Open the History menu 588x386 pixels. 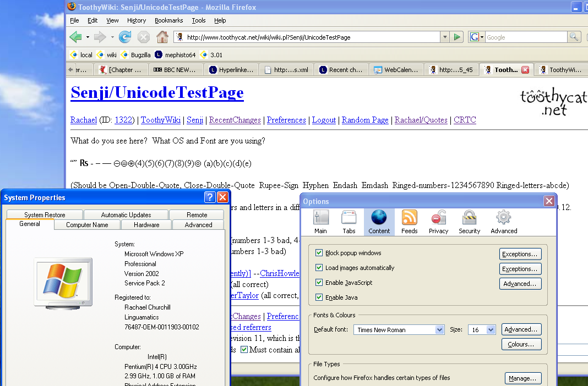pyautogui.click(x=137, y=20)
